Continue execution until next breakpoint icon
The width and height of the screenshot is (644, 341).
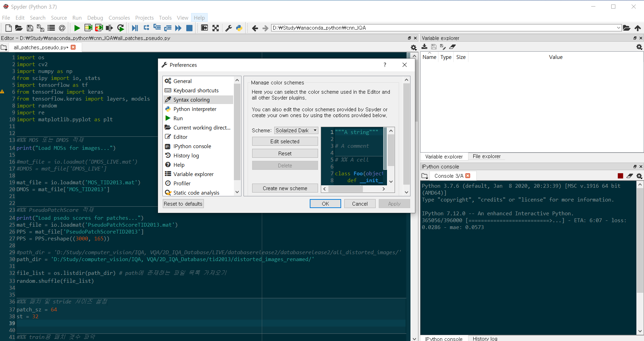pos(178,28)
